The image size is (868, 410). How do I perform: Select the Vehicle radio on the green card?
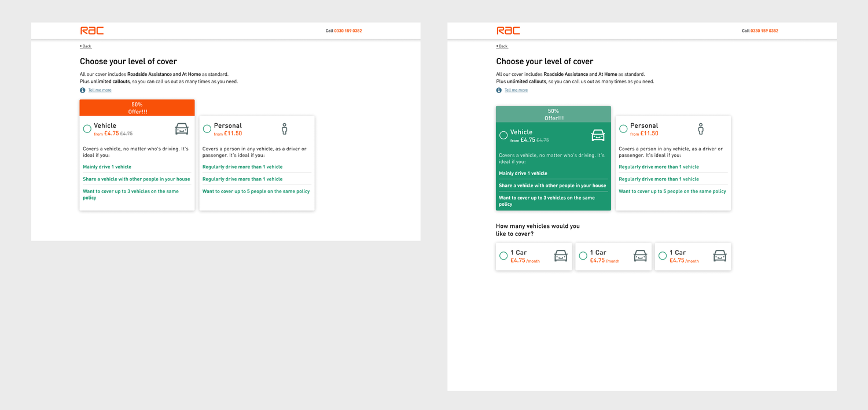tap(503, 135)
